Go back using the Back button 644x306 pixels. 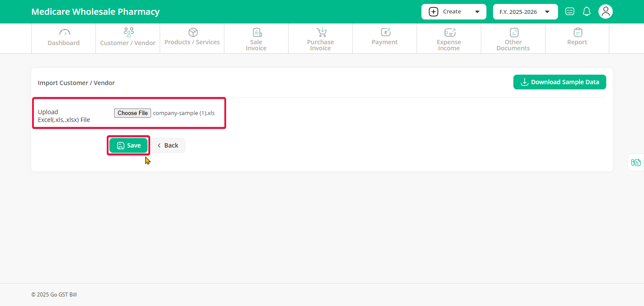(x=168, y=145)
